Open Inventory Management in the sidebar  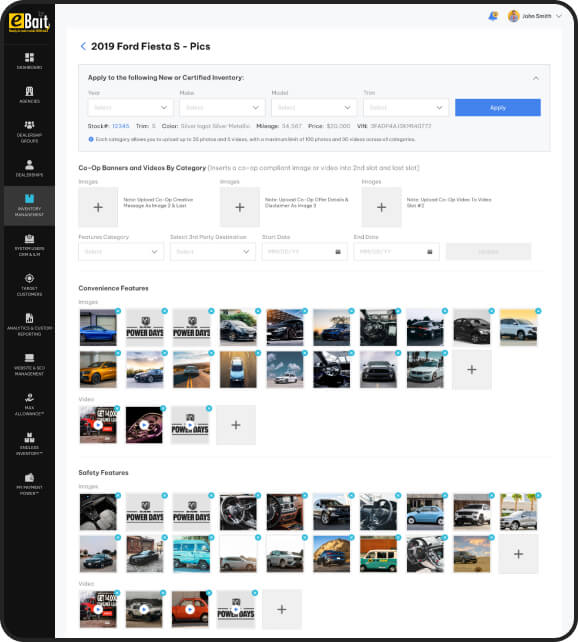[x=29, y=205]
